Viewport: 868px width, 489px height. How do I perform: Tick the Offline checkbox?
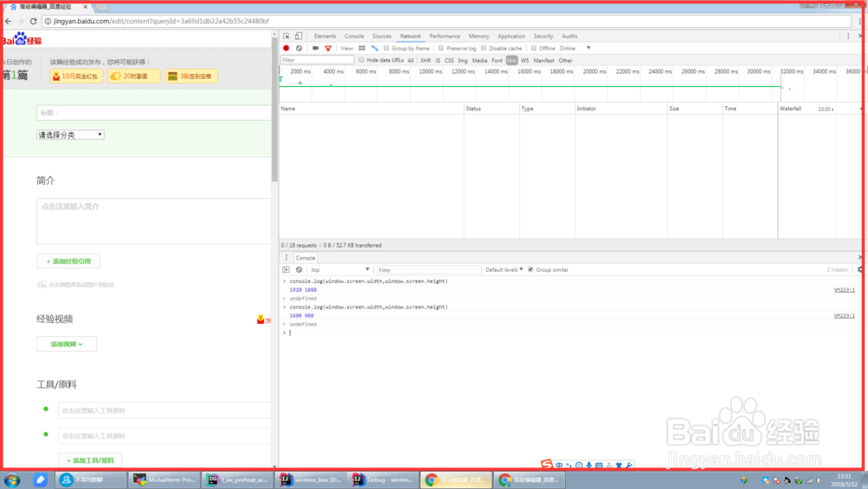(534, 48)
